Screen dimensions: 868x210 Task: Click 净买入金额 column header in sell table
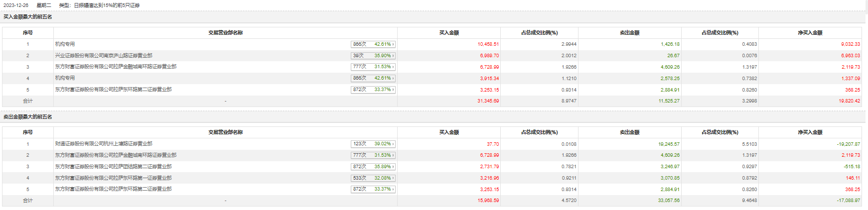(x=810, y=132)
